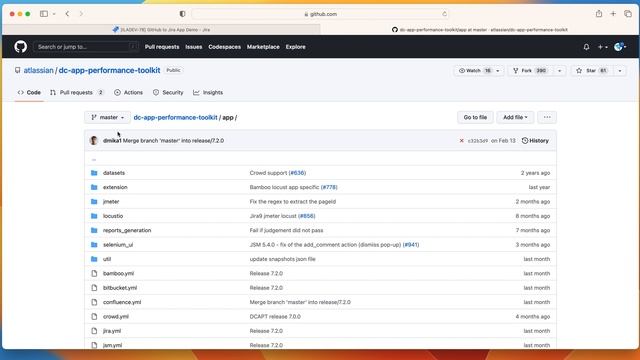
Task: Open the commit History
Action: pos(535,141)
